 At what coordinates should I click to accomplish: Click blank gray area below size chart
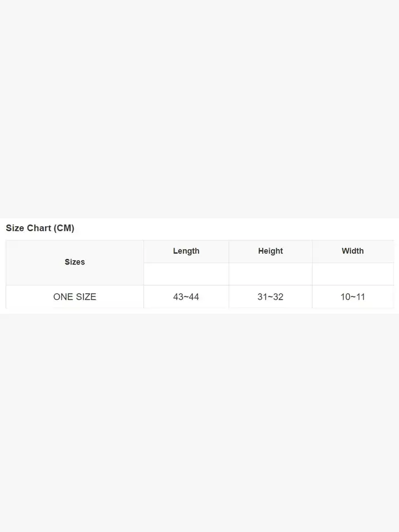[199, 421]
